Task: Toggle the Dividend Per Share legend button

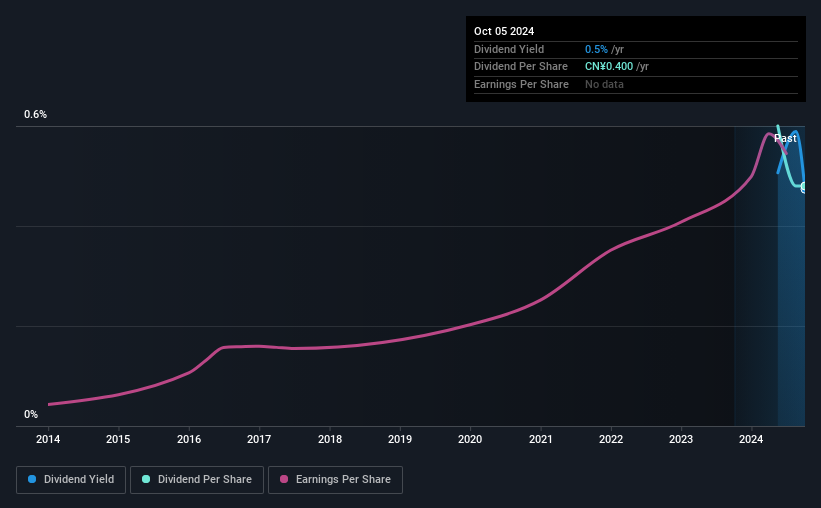Action: pyautogui.click(x=197, y=480)
